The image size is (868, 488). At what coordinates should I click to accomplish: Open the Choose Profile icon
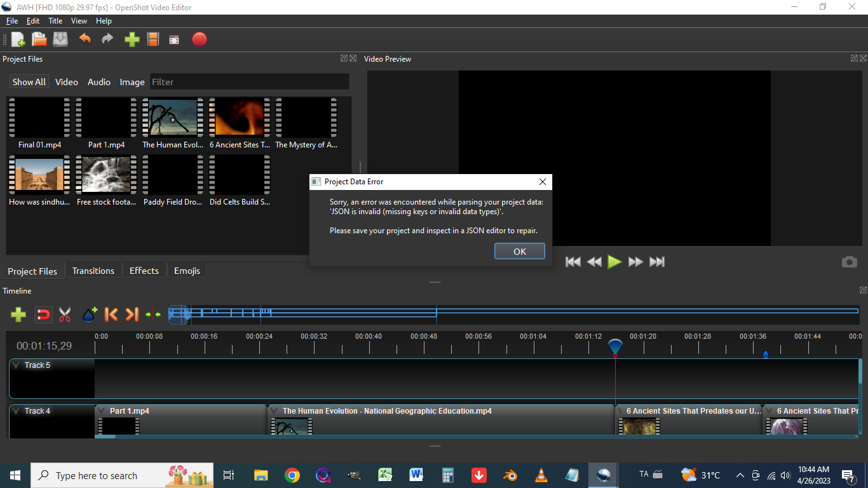coord(153,39)
